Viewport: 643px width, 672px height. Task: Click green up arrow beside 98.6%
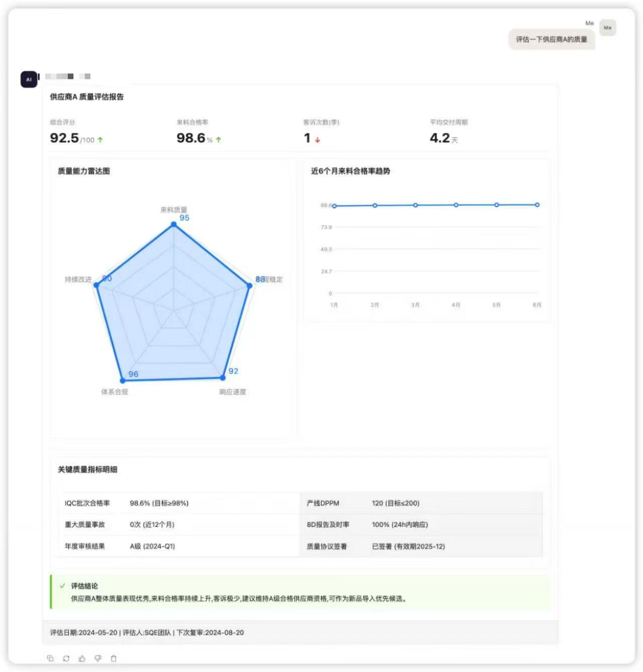point(219,140)
